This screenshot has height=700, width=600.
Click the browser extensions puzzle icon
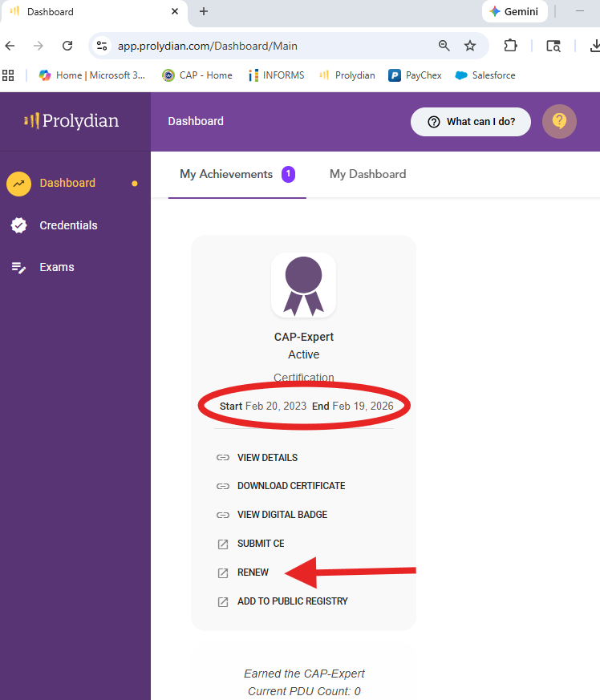[x=511, y=46]
